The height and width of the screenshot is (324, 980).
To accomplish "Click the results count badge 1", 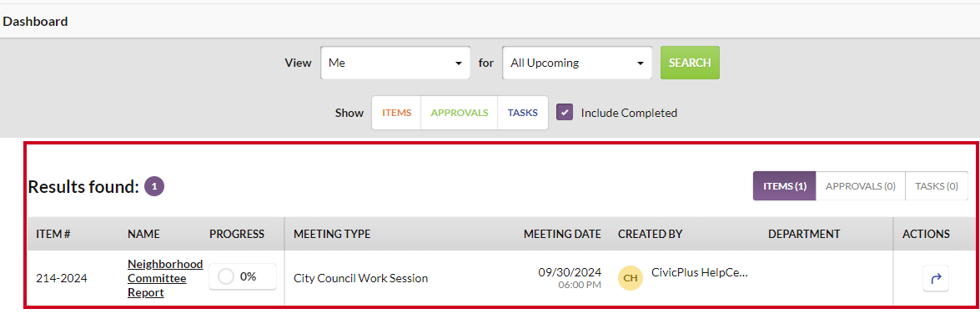I will [154, 186].
